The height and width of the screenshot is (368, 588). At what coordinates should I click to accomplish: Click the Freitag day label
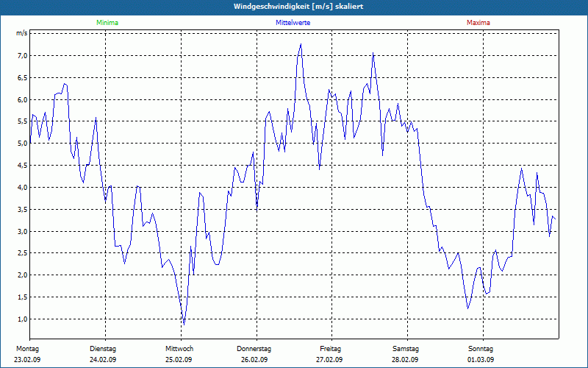(330, 349)
